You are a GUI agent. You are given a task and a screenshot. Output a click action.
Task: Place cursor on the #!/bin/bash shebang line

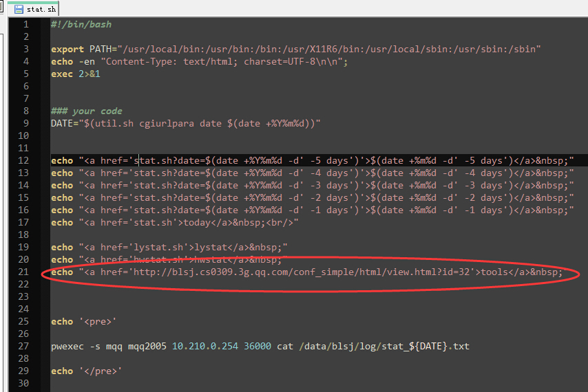81,24
